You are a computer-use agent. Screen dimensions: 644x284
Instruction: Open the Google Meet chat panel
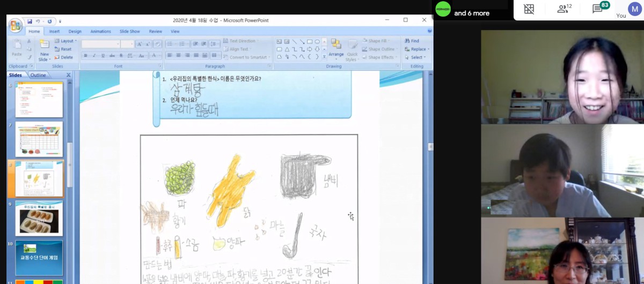[597, 8]
